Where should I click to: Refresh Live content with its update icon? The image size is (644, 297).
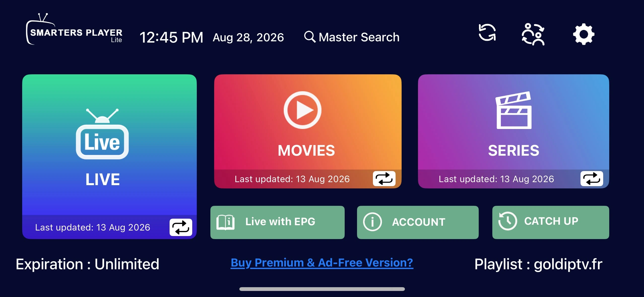[181, 227]
